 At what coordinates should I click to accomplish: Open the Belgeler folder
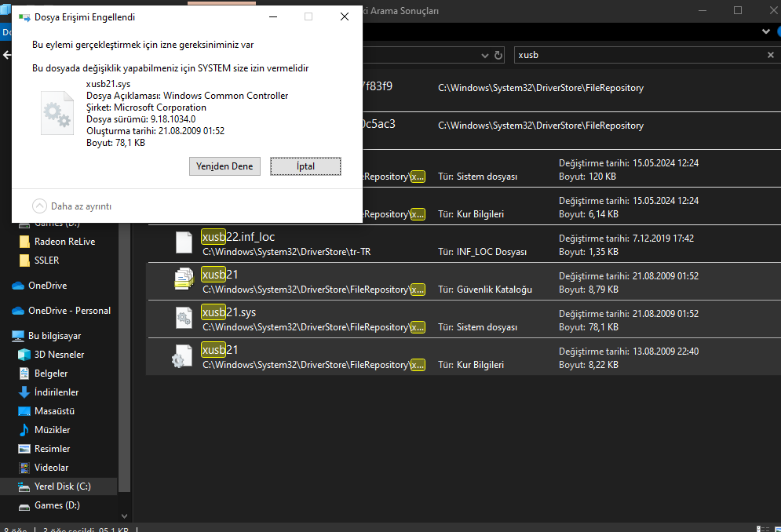[51, 373]
